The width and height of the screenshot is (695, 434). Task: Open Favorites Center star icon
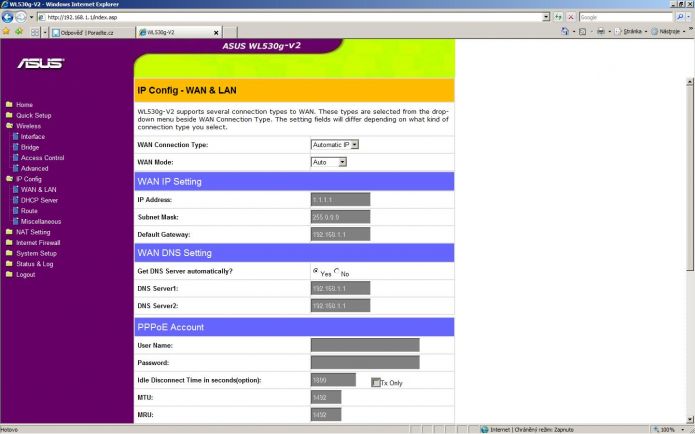point(6,32)
